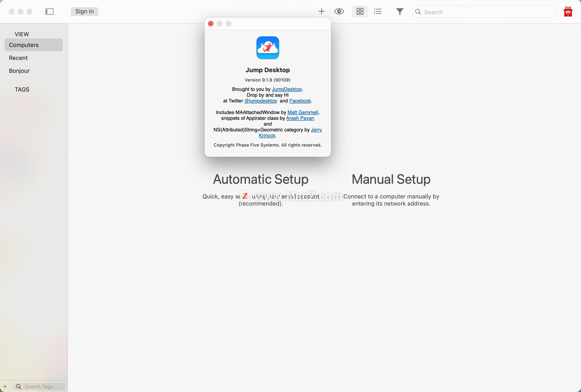The height and width of the screenshot is (392, 581).
Task: Open the Matt Gemmell link
Action: pyautogui.click(x=303, y=112)
